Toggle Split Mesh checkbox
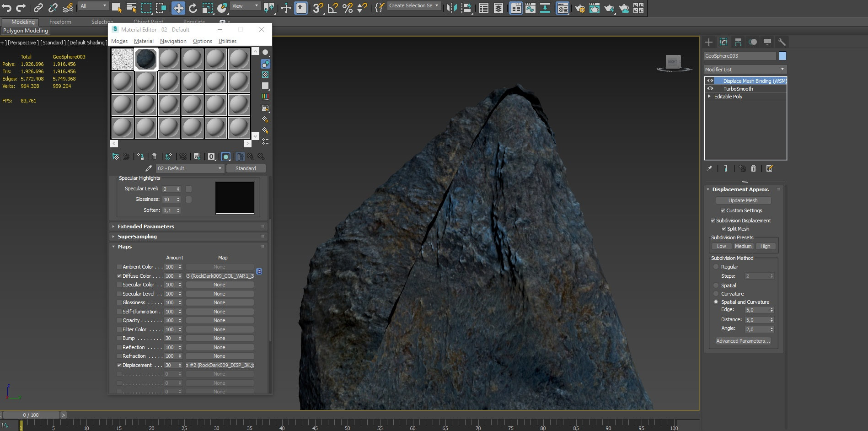This screenshot has height=431, width=868. [724, 229]
